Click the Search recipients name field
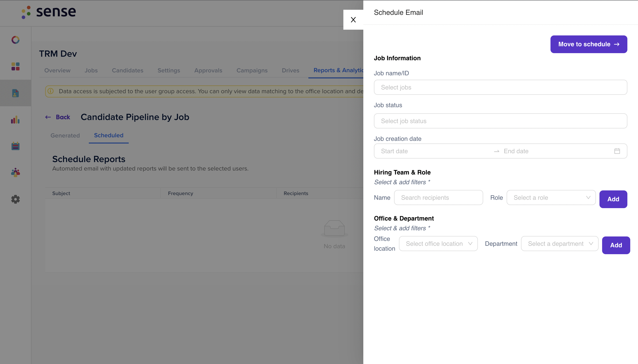638x364 pixels. (x=438, y=197)
